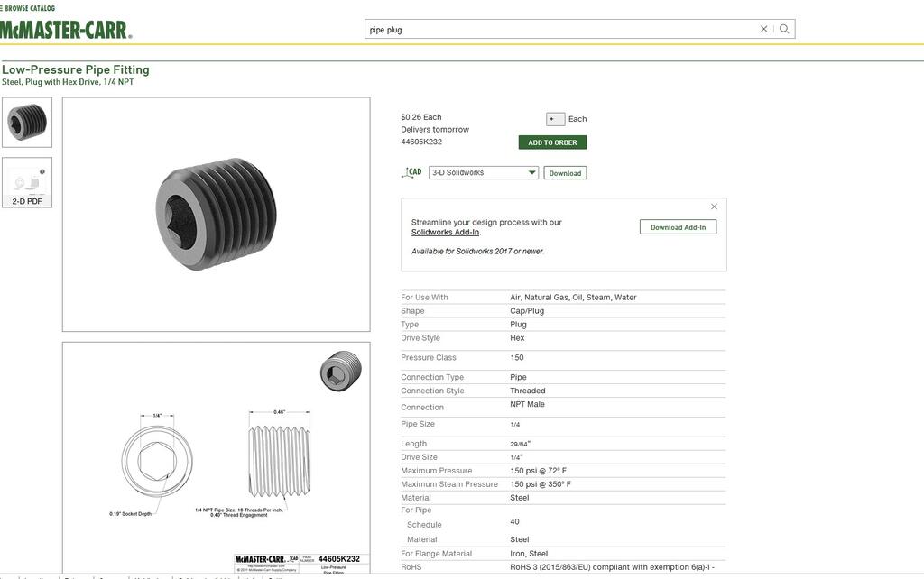Click the '150 psi @ 350° F' value
This screenshot has height=579, width=924.
(541, 484)
